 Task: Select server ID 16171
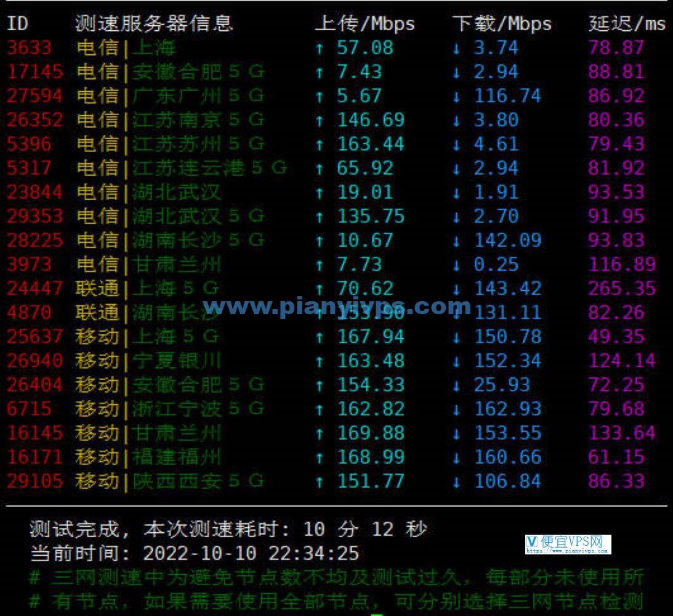tap(34, 456)
